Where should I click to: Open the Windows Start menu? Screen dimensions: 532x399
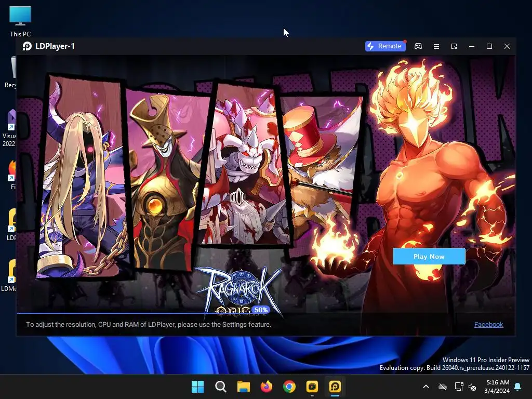[x=197, y=387]
